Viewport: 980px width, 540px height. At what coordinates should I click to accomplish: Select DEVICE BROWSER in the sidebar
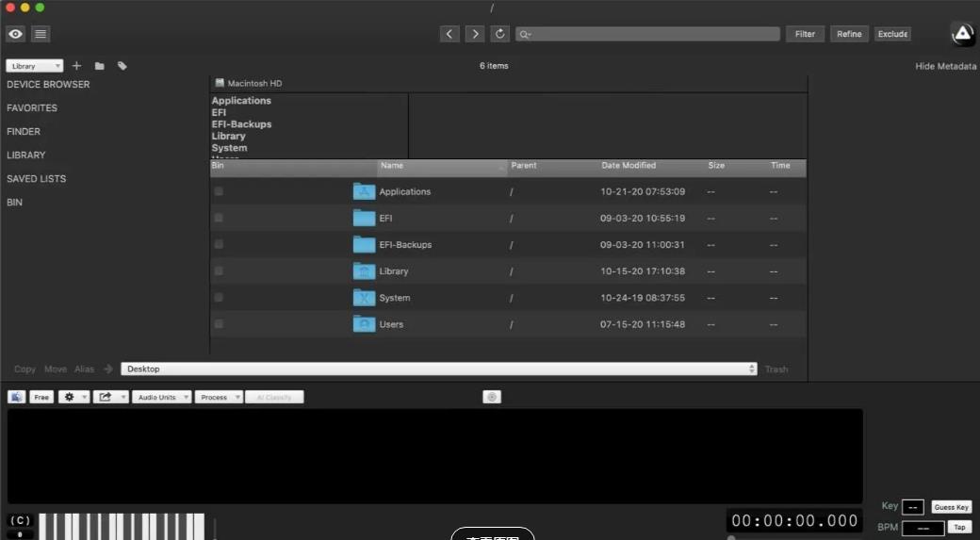(48, 85)
